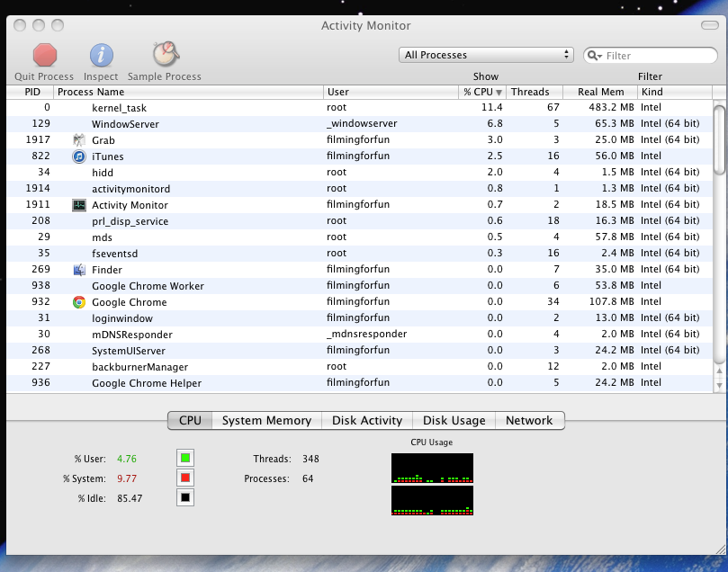728x572 pixels.
Task: Open the Disk Activity tab
Action: coord(367,420)
